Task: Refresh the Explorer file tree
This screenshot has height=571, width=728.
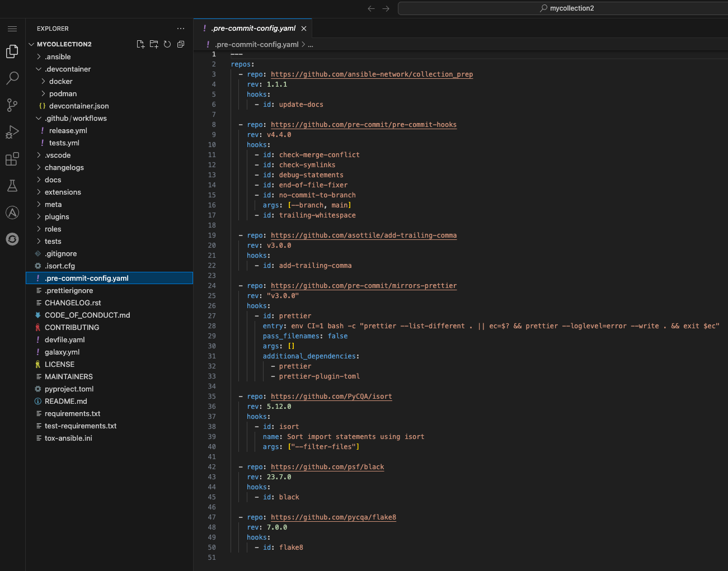Action: pos(167,44)
